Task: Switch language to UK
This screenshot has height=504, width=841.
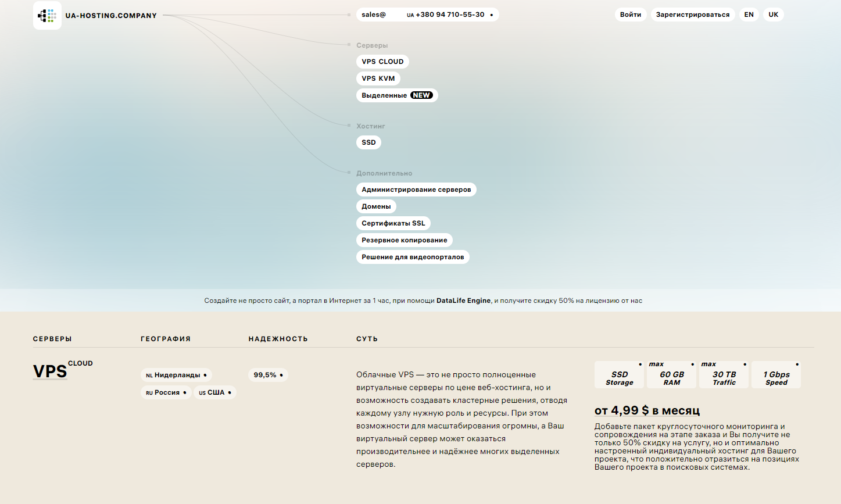Action: click(x=773, y=15)
